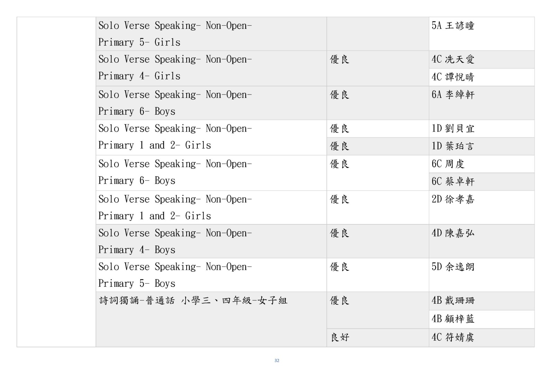Select the 4C 符婧虞 cell
The height and width of the screenshot is (392, 554).
453,338
